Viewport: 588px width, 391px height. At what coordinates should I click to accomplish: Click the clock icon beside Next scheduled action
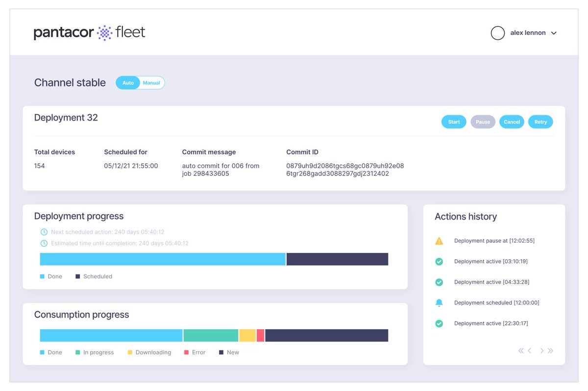point(44,232)
